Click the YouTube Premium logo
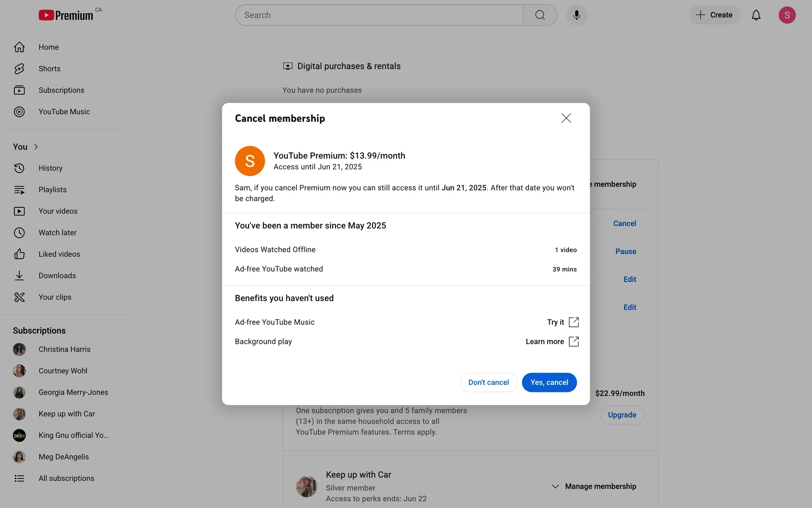Image resolution: width=812 pixels, height=508 pixels. (66, 15)
